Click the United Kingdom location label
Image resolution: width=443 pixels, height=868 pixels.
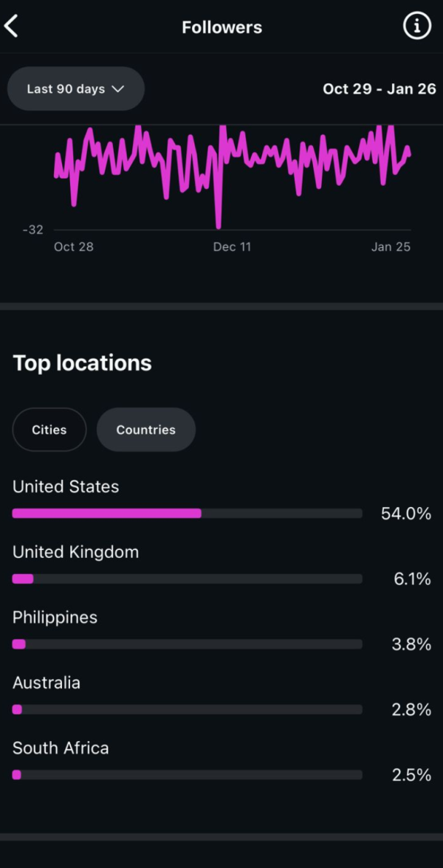click(75, 552)
